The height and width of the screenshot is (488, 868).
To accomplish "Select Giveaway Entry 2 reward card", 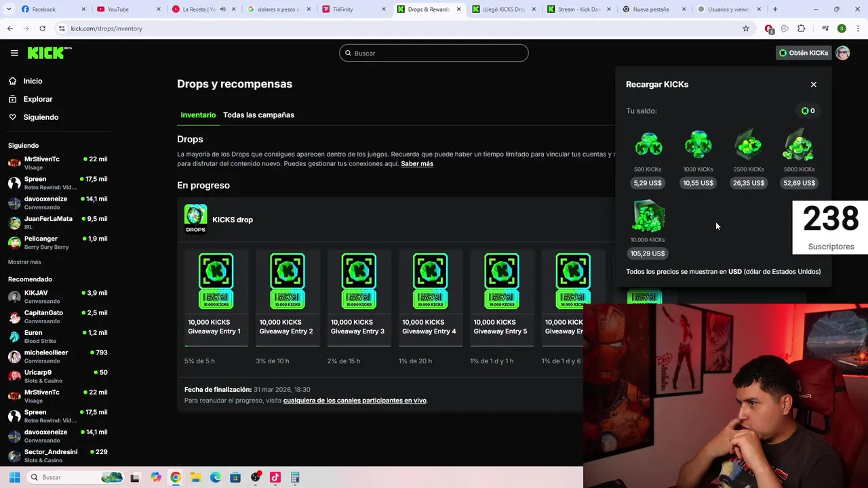I will coord(287,298).
